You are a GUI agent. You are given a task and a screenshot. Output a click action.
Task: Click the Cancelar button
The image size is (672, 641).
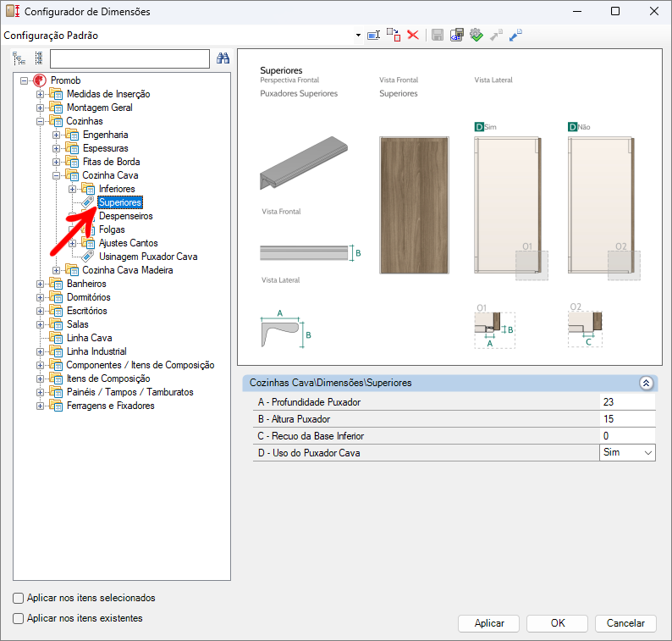(625, 623)
